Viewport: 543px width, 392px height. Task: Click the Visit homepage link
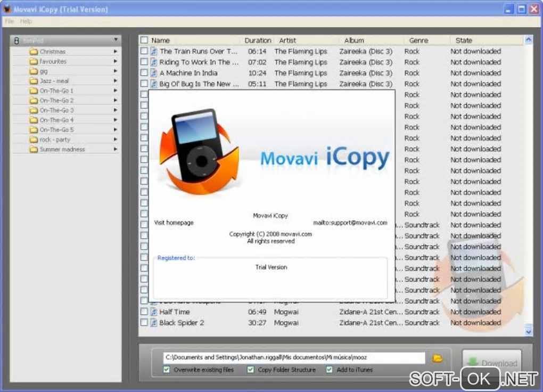pos(174,223)
